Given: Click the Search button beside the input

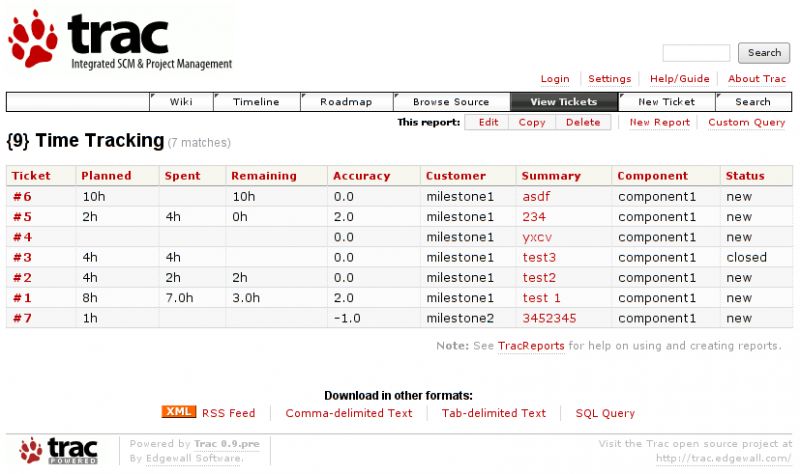Looking at the screenshot, I should pyautogui.click(x=764, y=53).
